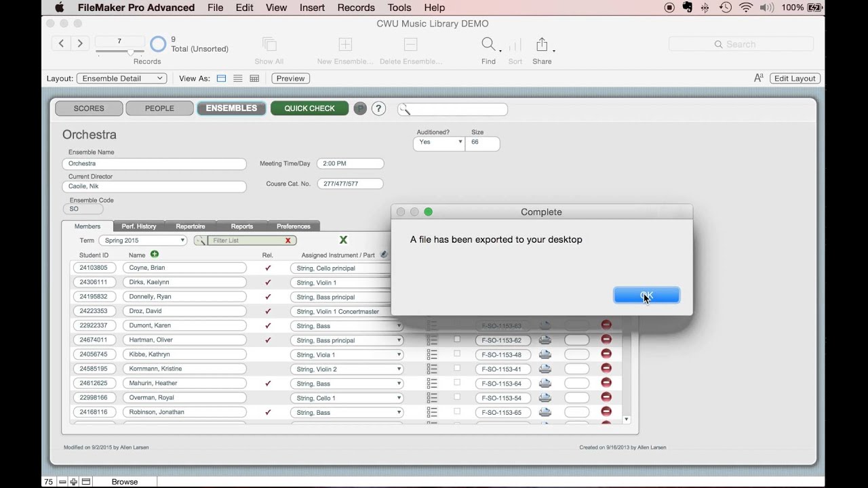Open the SCORES section button
This screenshot has width=868, height=488.
click(x=89, y=108)
